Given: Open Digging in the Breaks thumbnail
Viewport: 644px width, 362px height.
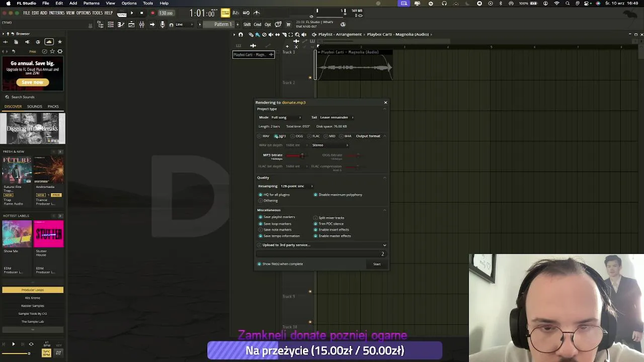Looking at the screenshot, I should (33, 128).
